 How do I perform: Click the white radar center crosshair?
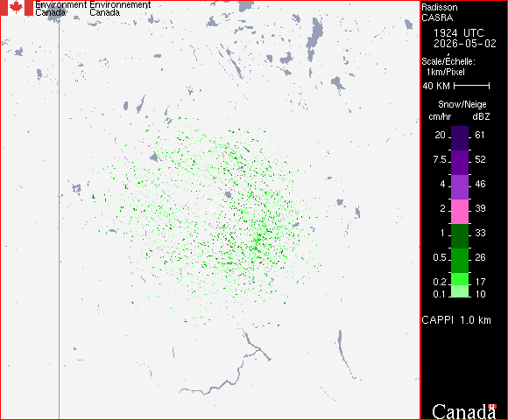211,210
